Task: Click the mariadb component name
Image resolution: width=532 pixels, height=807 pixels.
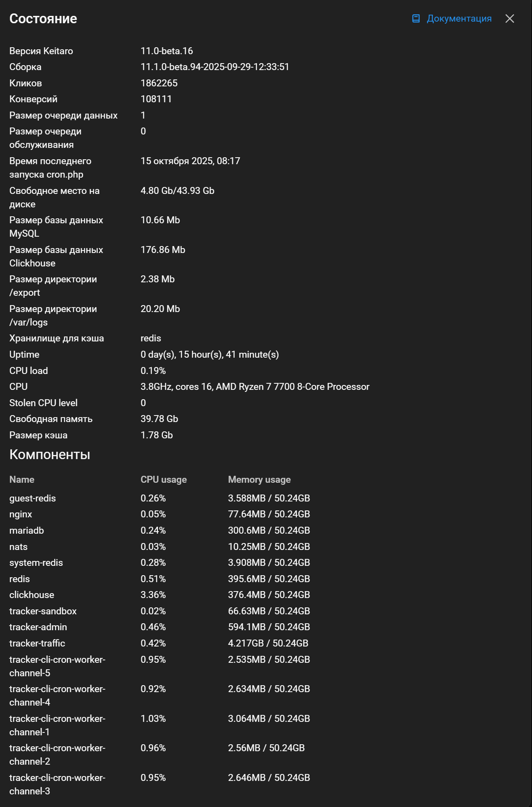Action: click(x=26, y=530)
